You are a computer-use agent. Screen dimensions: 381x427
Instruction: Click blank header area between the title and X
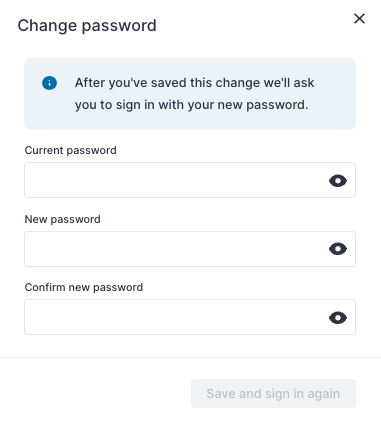253,25
